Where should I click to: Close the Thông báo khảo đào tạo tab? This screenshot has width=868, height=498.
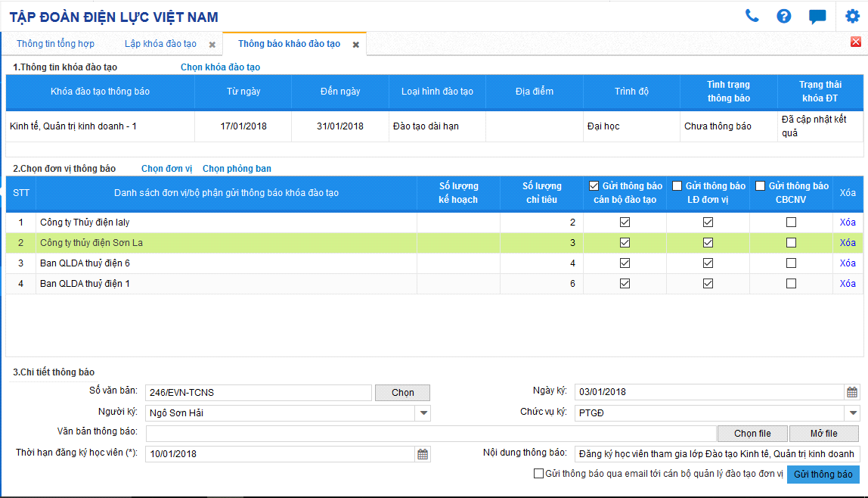(356, 45)
